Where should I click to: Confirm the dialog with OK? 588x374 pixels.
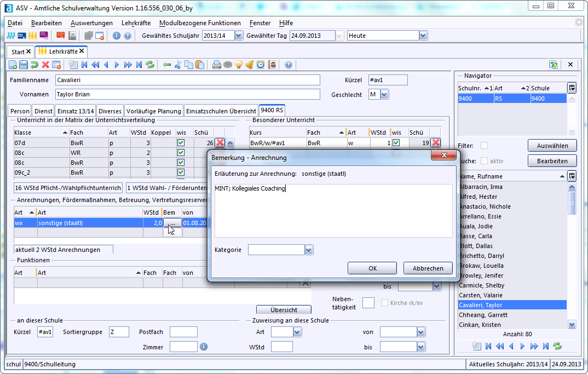372,268
